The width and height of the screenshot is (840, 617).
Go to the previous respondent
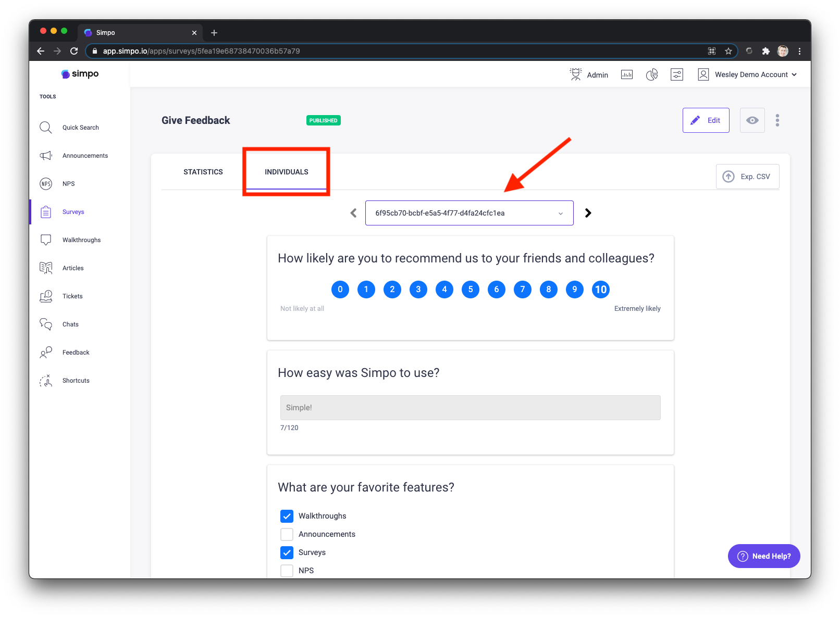(x=353, y=213)
